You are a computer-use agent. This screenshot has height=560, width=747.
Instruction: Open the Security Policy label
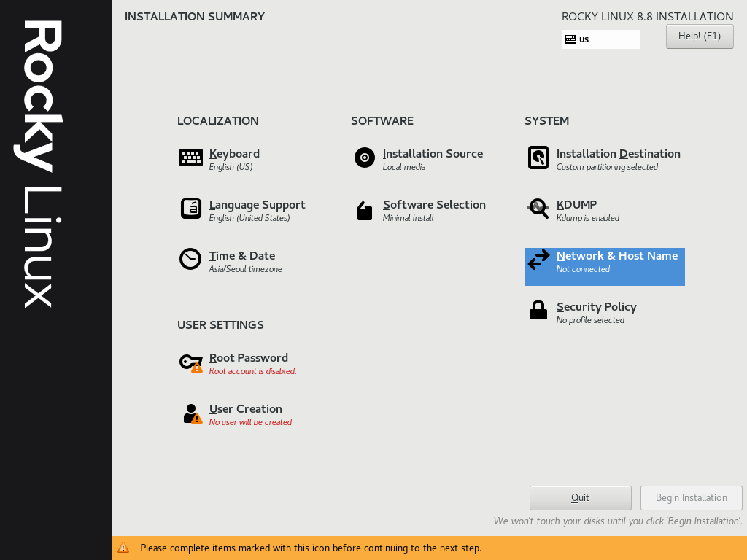[597, 307]
